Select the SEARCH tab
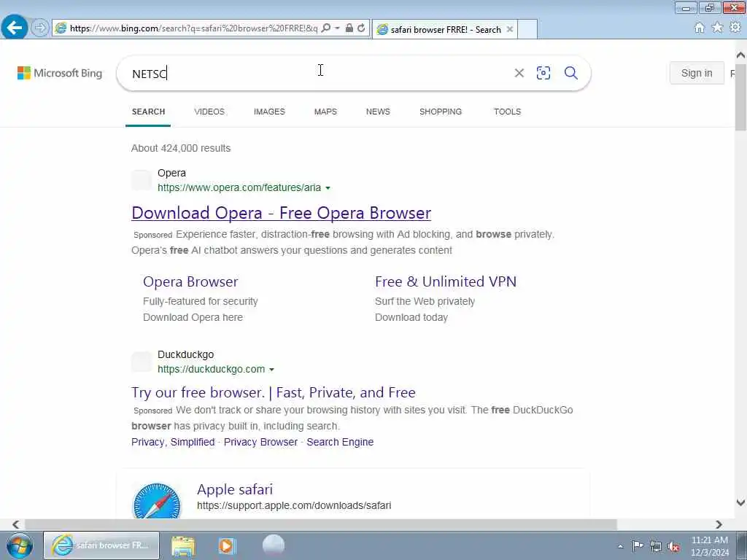 (x=148, y=112)
